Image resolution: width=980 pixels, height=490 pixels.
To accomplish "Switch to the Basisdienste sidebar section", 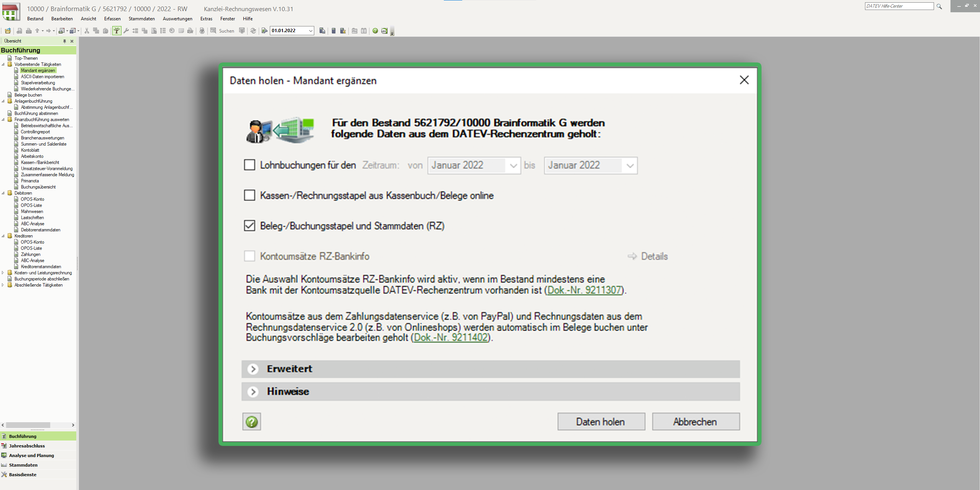I will [x=38, y=474].
